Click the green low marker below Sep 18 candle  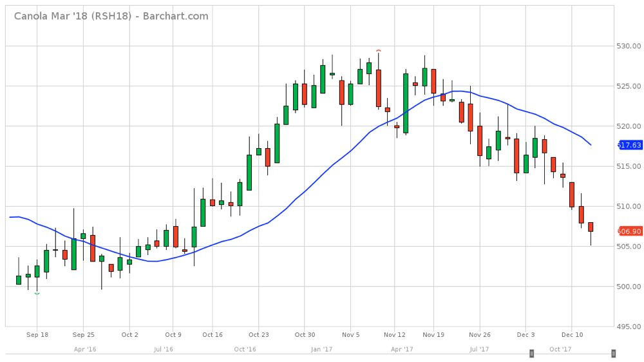click(37, 293)
